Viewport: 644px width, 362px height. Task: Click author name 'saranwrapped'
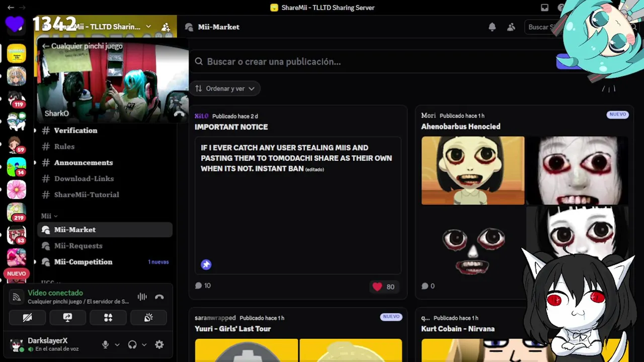click(215, 318)
